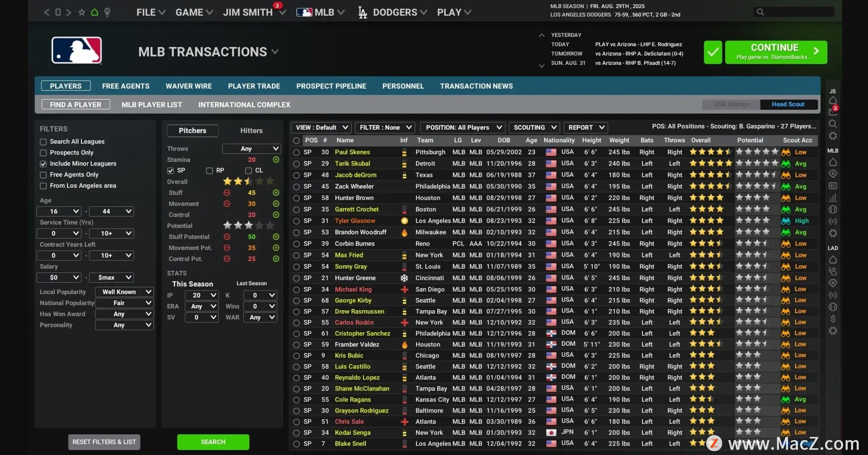Open the search magnifier in right sidebar
The height and width of the screenshot is (455, 868).
click(833, 124)
